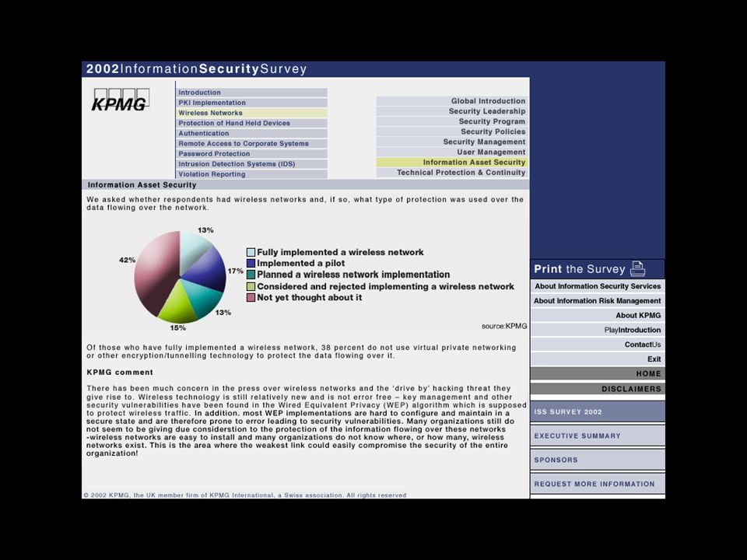Select the highlighted Information Asset Security chapter
The height and width of the screenshot is (560, 747).
point(451,163)
